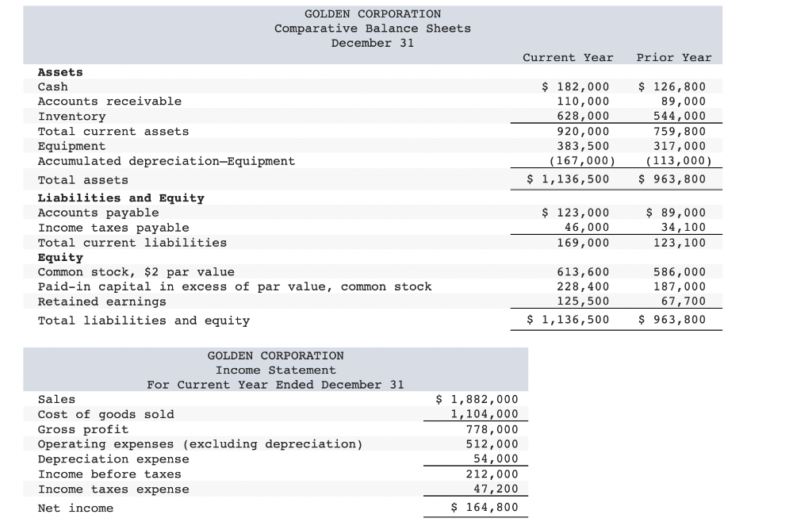This screenshot has height=526, width=812.
Task: Select the 'Comparative Balance Sheets' heading
Action: [x=373, y=29]
